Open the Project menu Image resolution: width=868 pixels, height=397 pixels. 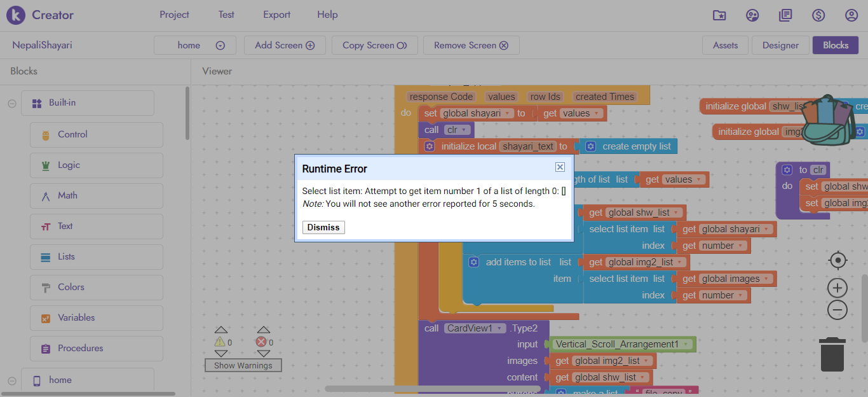[x=174, y=15]
